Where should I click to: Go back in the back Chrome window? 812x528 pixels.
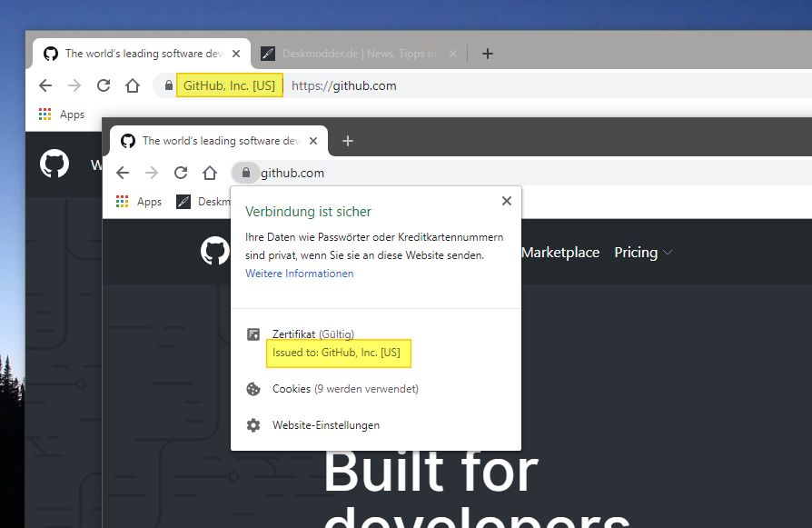pyautogui.click(x=45, y=85)
